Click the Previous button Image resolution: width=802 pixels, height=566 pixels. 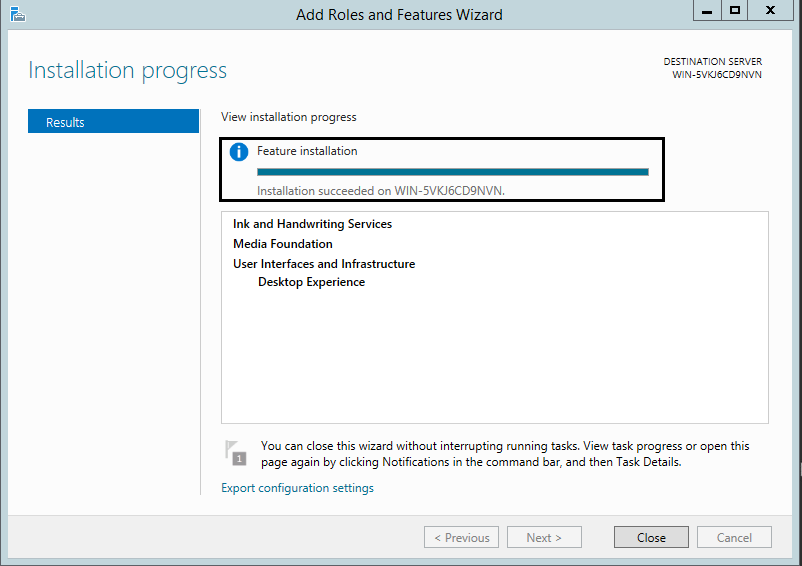click(x=461, y=537)
